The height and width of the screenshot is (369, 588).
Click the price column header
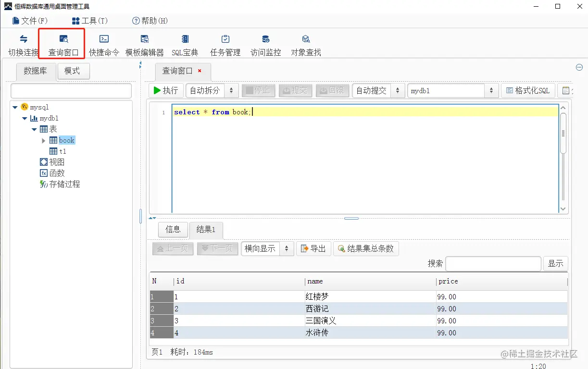pos(502,281)
